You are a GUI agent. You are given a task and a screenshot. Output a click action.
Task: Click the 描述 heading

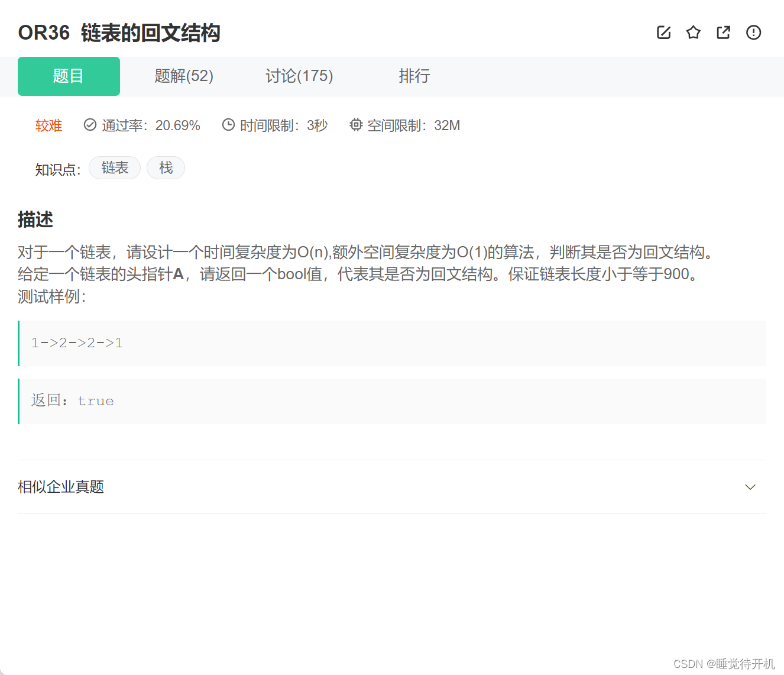click(x=35, y=219)
